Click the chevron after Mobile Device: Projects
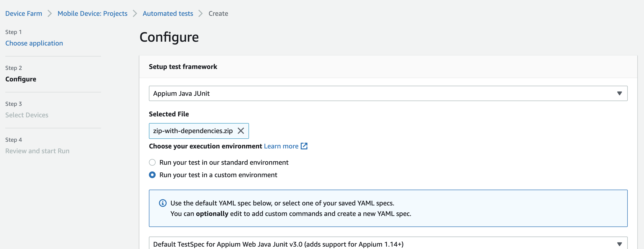The height and width of the screenshot is (249, 644). click(x=135, y=13)
